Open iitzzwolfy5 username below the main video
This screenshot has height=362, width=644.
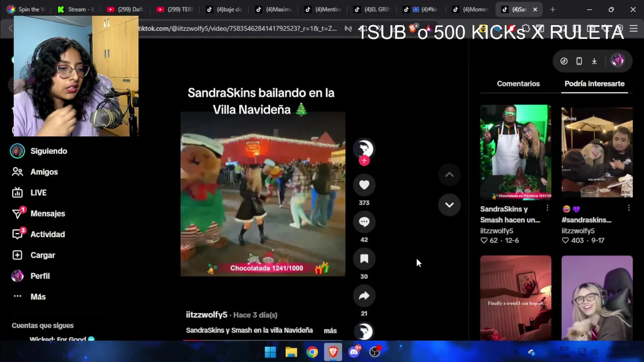(206, 315)
